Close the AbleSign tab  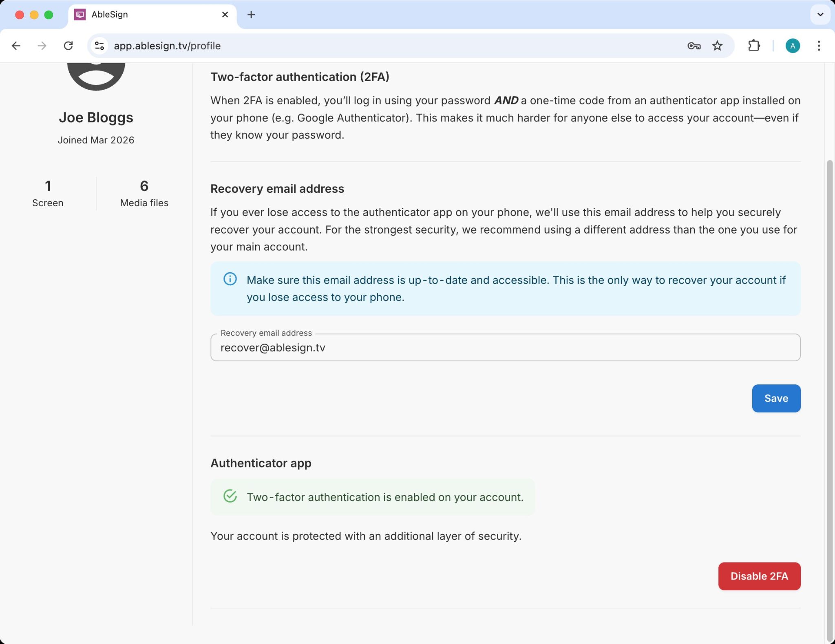coord(225,15)
